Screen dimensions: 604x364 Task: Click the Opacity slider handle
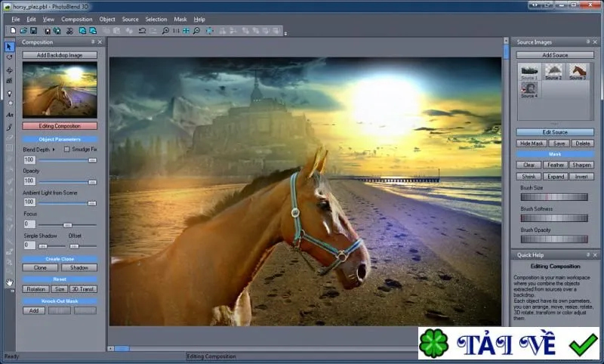pos(92,182)
